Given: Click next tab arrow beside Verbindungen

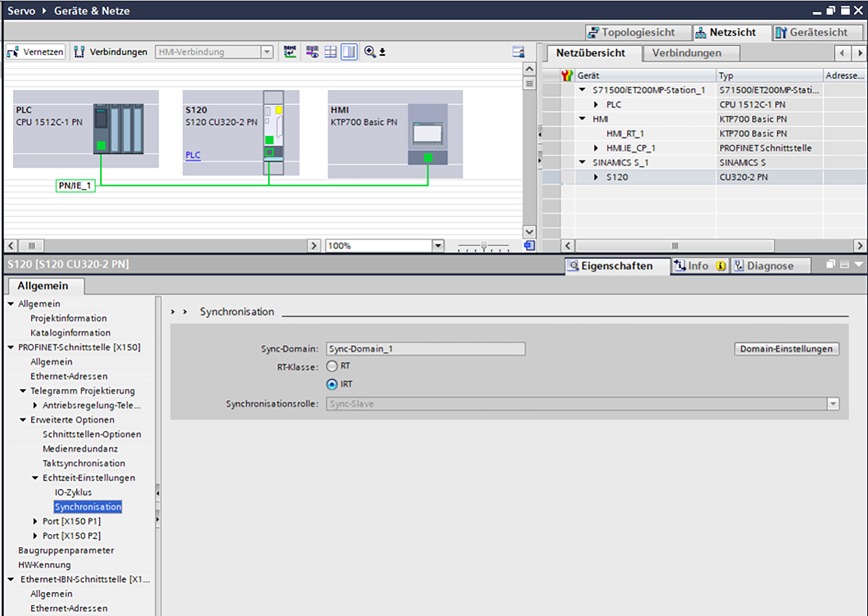Looking at the screenshot, I should point(859,53).
